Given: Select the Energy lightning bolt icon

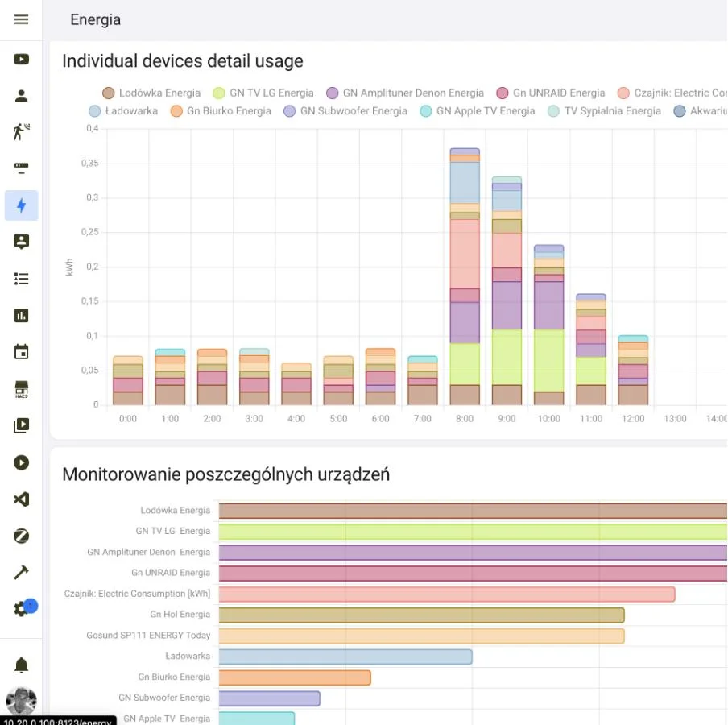Looking at the screenshot, I should (22, 205).
